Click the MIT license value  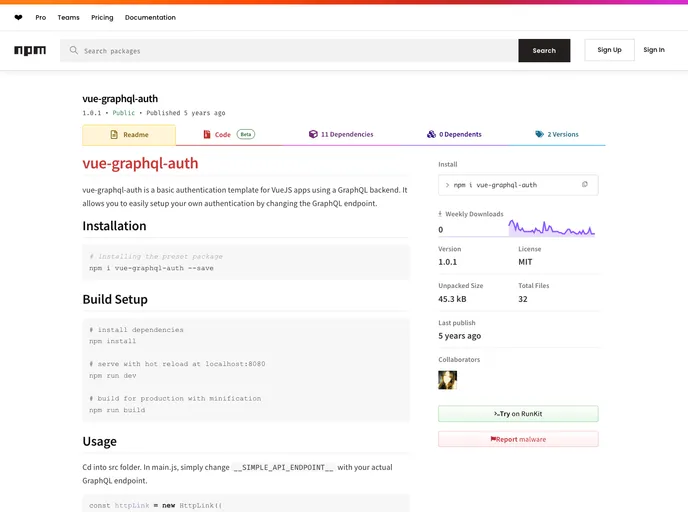click(x=525, y=262)
